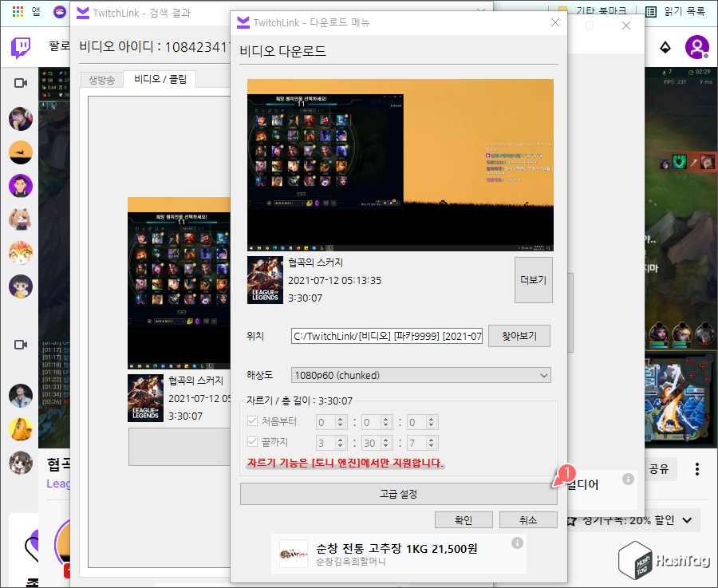Click the lower camera icon in sidebar
718x588 pixels.
pos(21,345)
